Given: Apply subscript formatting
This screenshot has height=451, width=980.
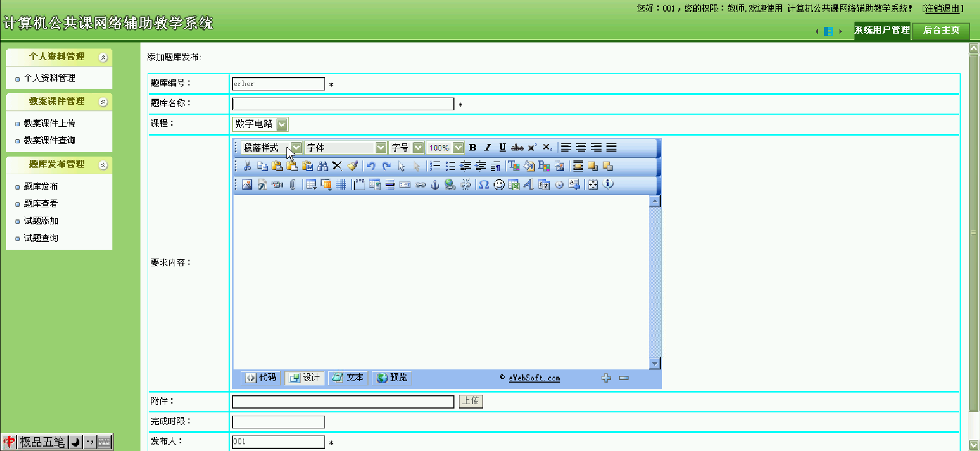Looking at the screenshot, I should click(547, 148).
